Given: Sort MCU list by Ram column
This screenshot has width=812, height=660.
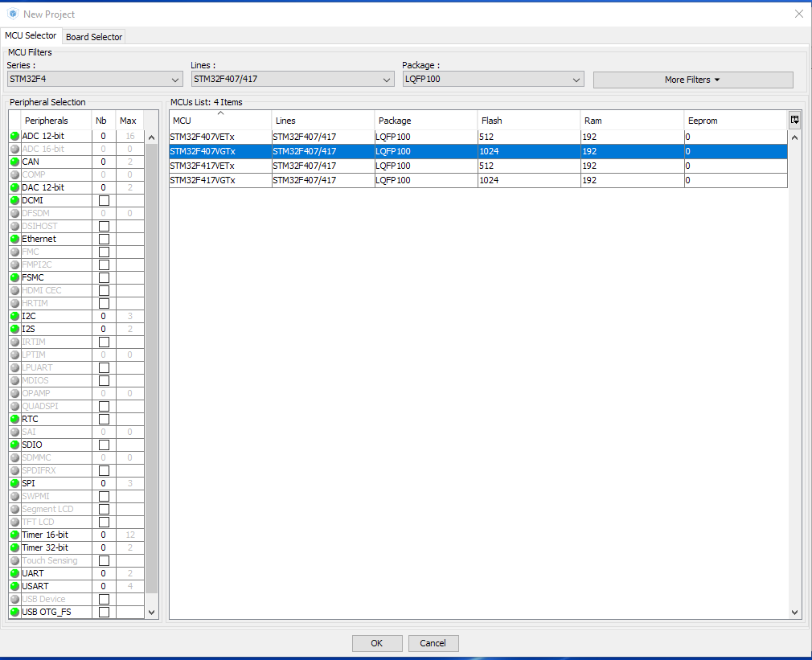Looking at the screenshot, I should (632, 121).
